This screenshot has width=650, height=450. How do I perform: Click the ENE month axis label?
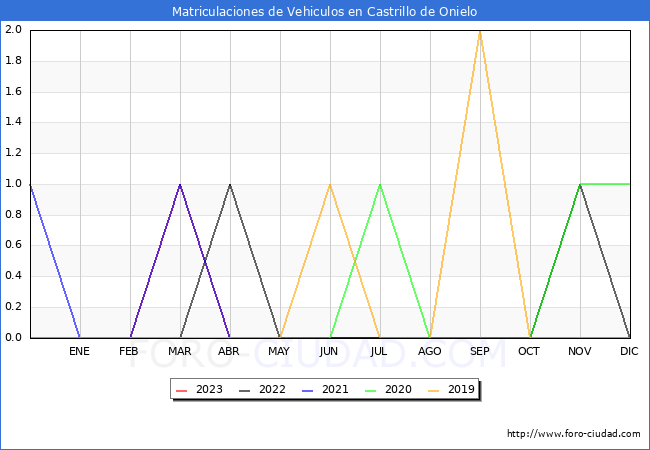pos(79,351)
